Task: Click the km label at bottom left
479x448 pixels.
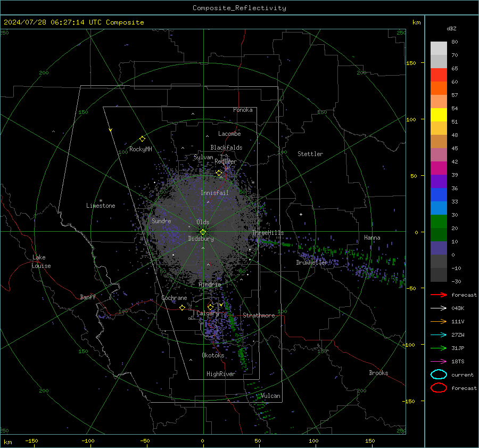Action: click(7, 442)
